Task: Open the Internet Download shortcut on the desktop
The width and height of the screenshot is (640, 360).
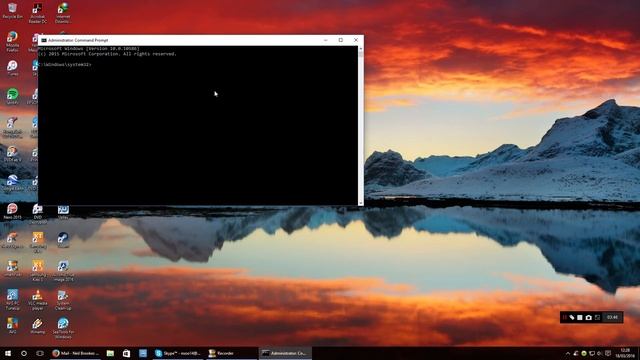Action: coord(63,12)
